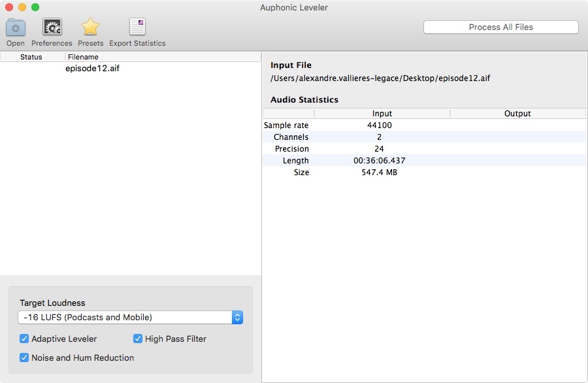Open the Target Loudness dropdown
Screen dimensions: 588x383
coord(131,318)
